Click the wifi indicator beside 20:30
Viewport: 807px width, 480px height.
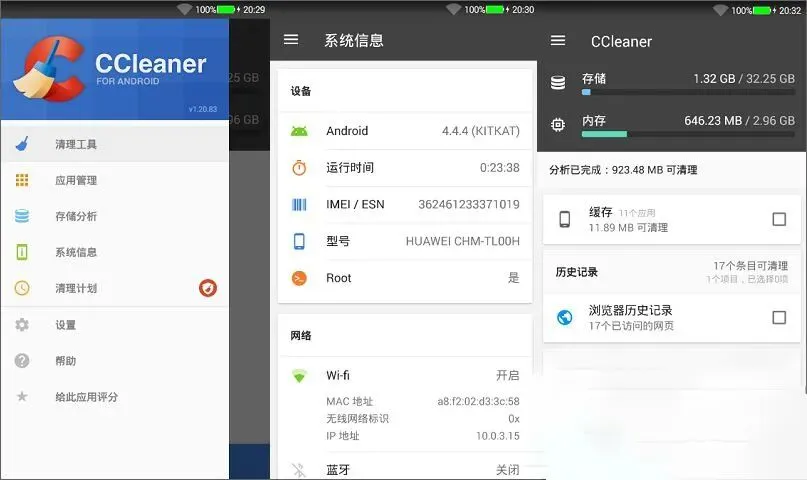point(453,9)
